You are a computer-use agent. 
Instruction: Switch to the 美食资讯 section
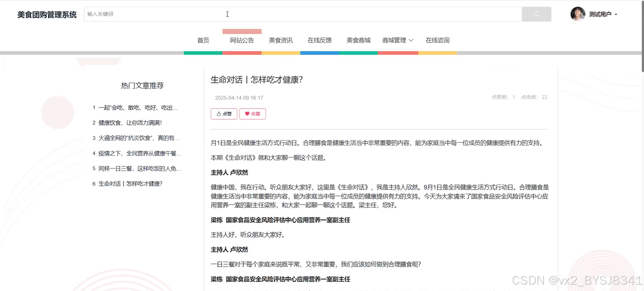(x=281, y=40)
